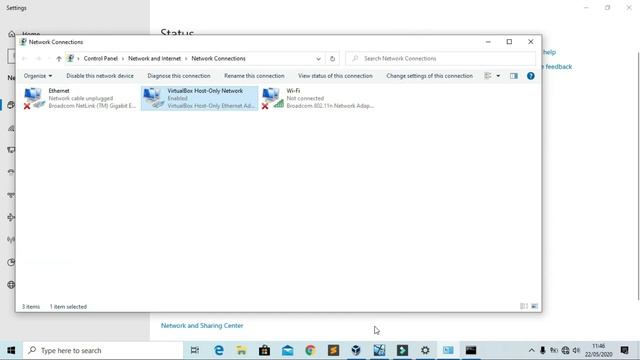Switch to details view in status bar
Viewport: 640px width, 360px height.
(x=524, y=306)
